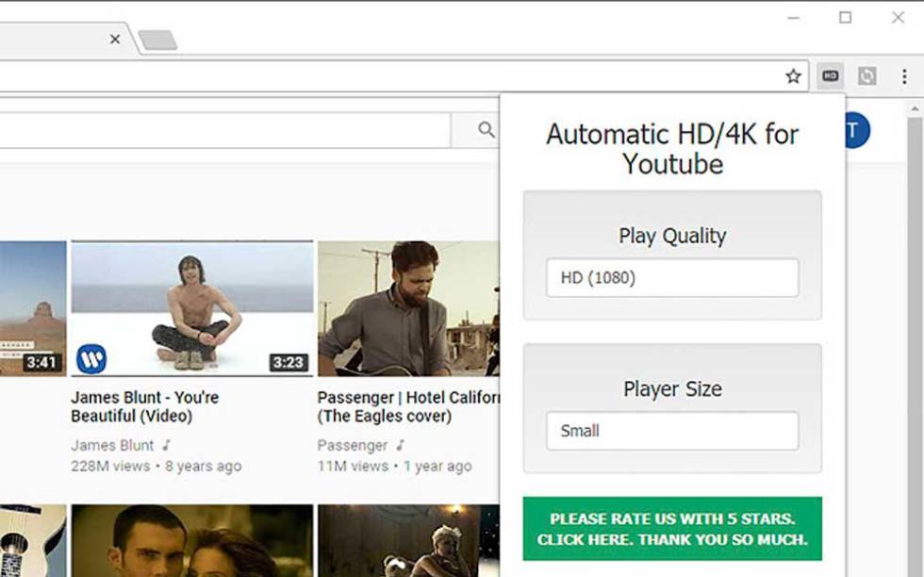
Task: Open the Passenger | Hotel California title link
Action: [408, 406]
